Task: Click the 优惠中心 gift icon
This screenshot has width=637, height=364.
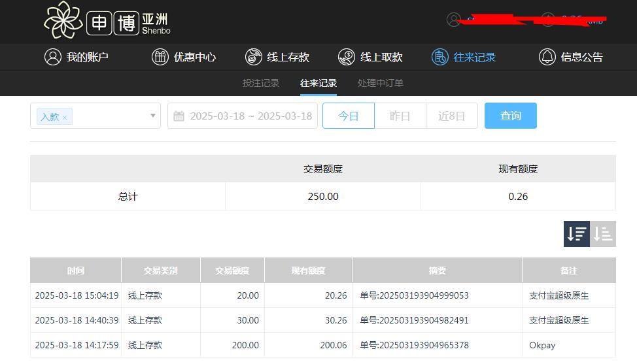Action: 160,58
